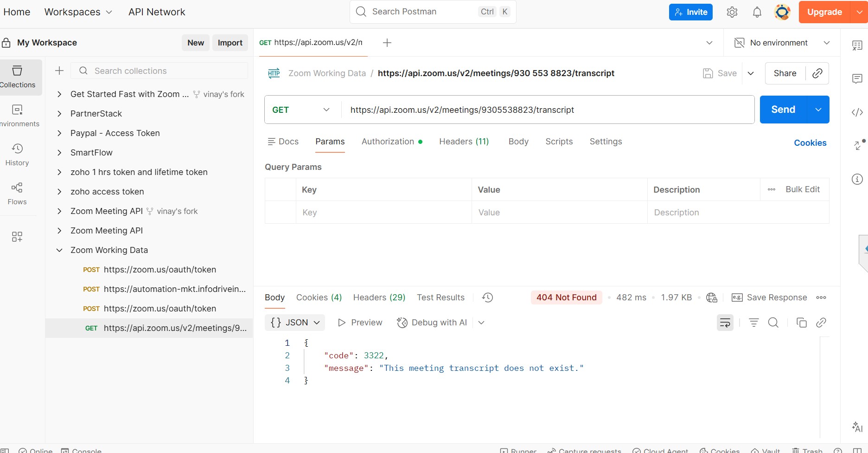Search within the response body

point(773,323)
